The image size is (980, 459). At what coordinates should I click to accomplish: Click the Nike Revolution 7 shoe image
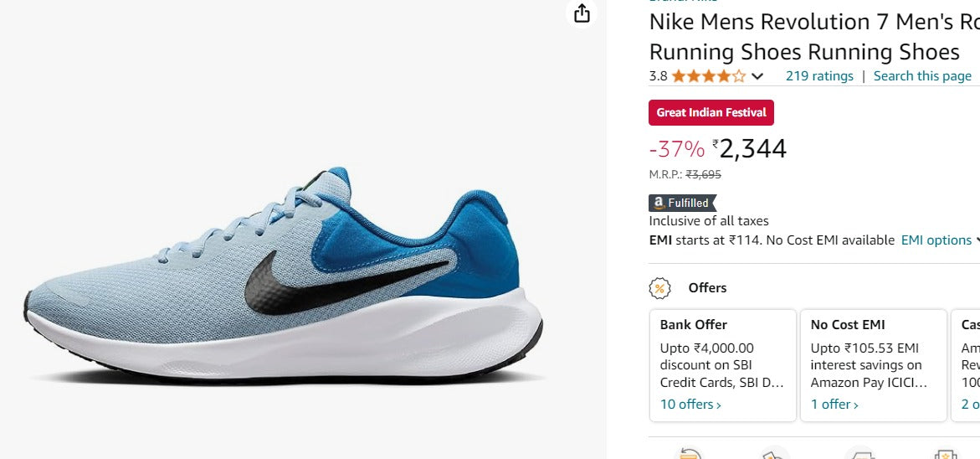coord(285,276)
